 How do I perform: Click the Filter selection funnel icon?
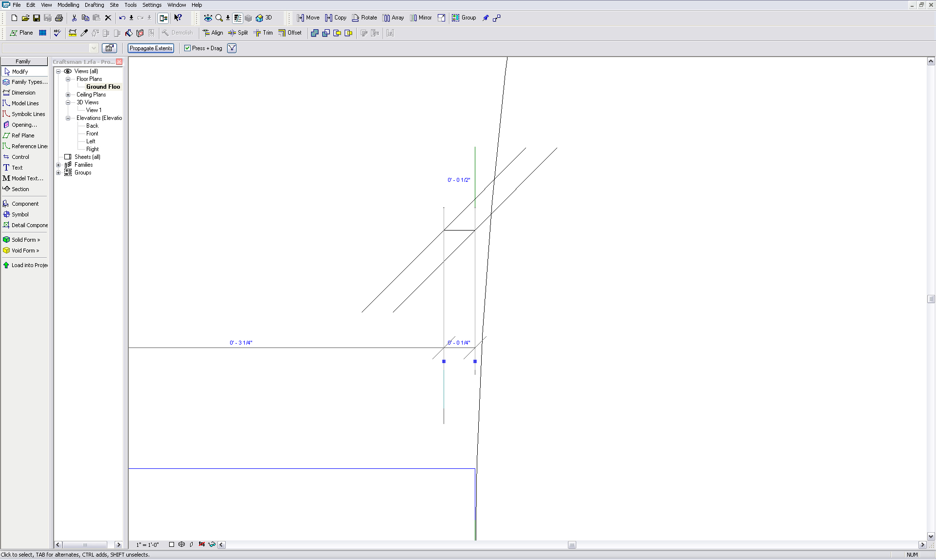click(232, 48)
